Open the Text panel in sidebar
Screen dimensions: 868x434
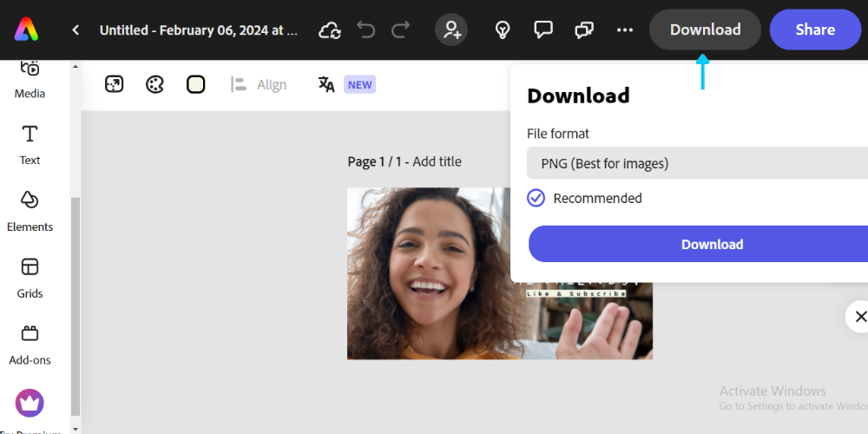[x=30, y=144]
